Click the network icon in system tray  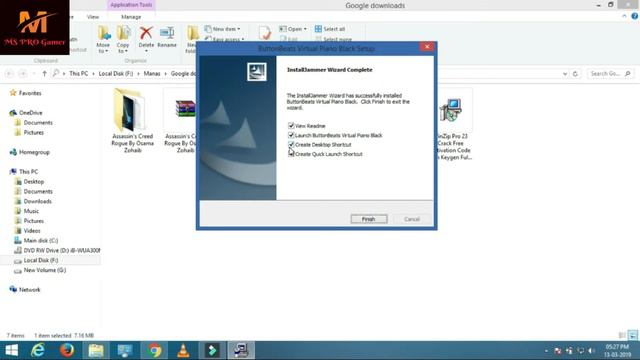coord(580,351)
